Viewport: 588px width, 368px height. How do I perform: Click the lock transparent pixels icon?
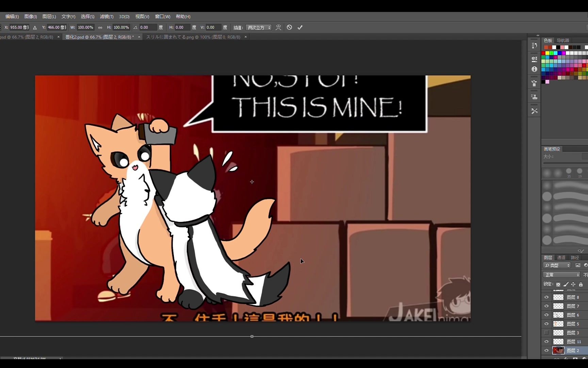tap(558, 284)
